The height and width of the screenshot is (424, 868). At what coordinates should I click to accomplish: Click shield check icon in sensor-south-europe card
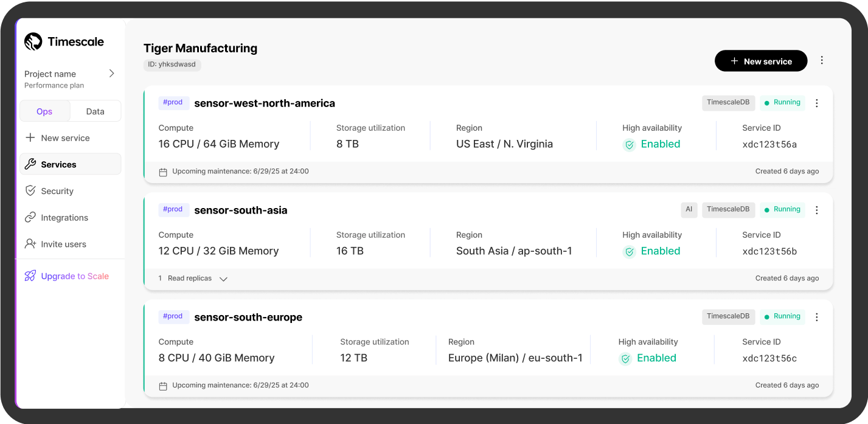point(625,358)
